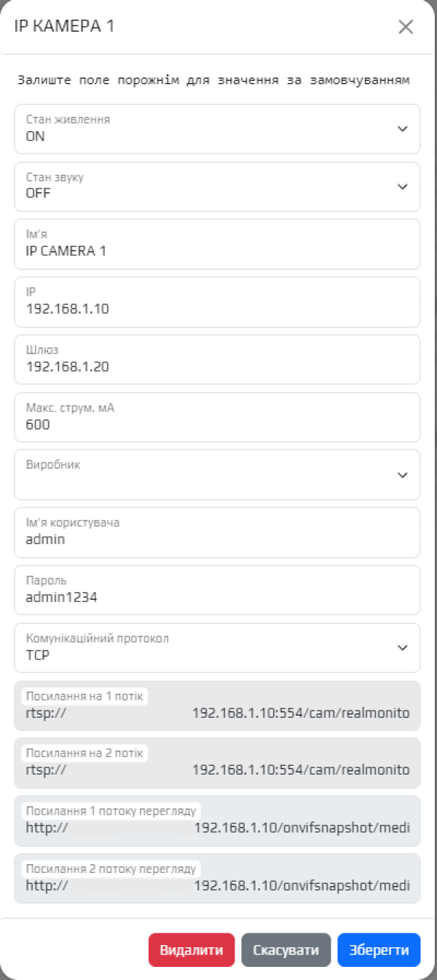Image resolution: width=437 pixels, height=980 pixels.
Task: Click the Ім'я користувача field
Action: 217,532
